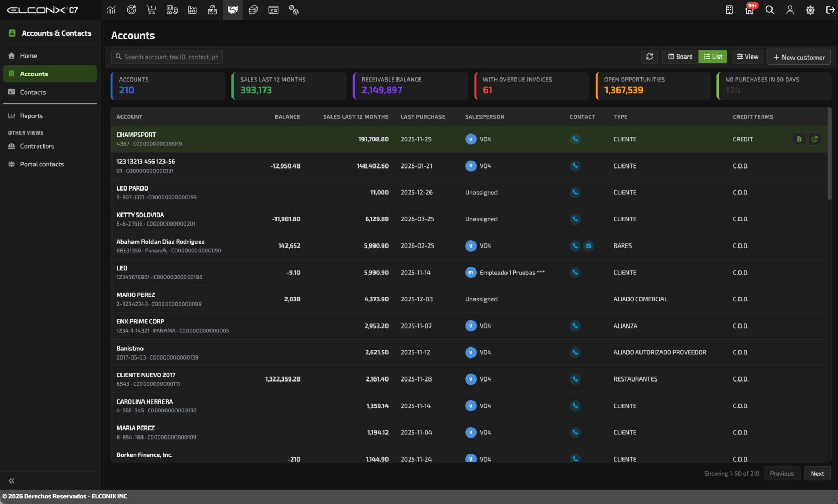This screenshot has height=504, width=838.
Task: Click 1,322,359.28 balance value
Action: point(282,379)
